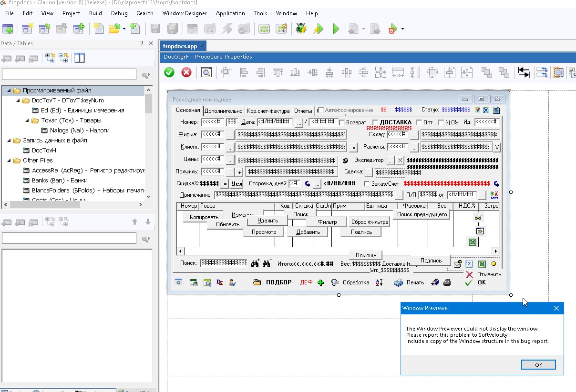Click the HTML5 run icon in toolbar
Screen dimensions: 576x392
point(392,29)
